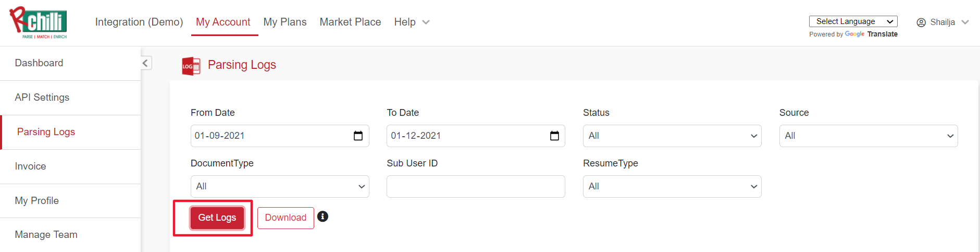Image resolution: width=980 pixels, height=252 pixels.
Task: Expand the Source dropdown
Action: click(868, 136)
